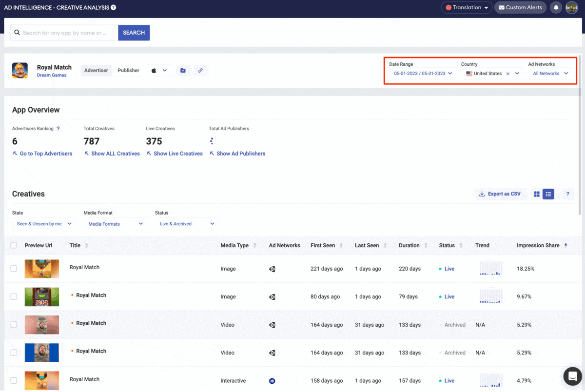
Task: Click the Apple platform icon
Action: click(154, 71)
